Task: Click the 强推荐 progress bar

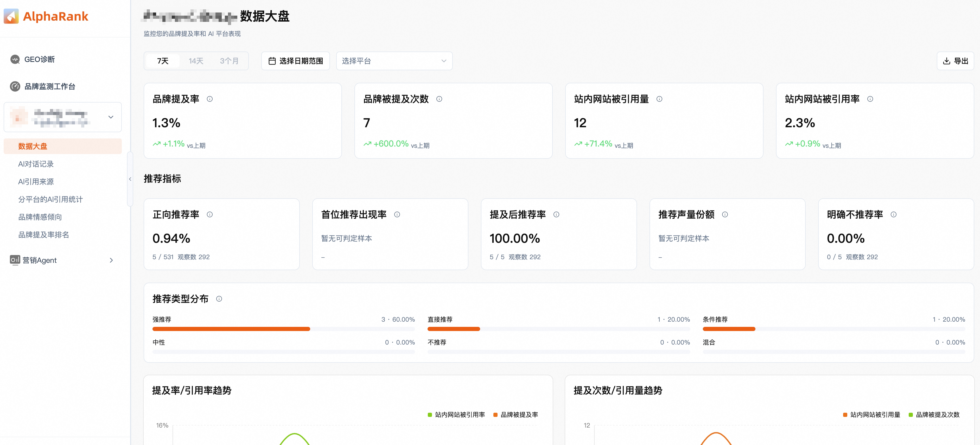Action: pos(283,329)
